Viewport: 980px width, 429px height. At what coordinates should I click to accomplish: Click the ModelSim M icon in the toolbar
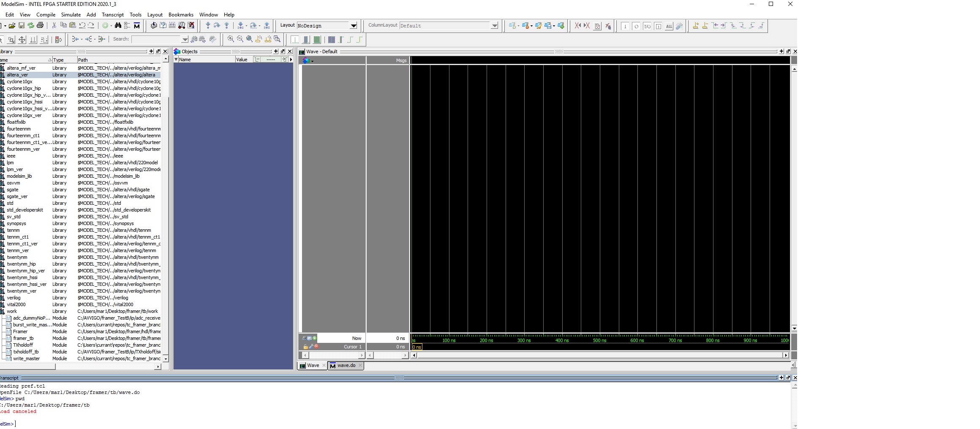137,26
